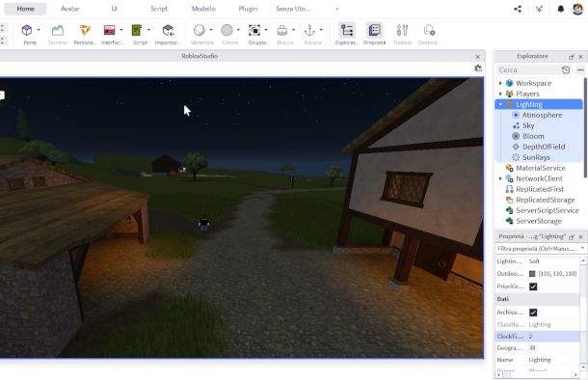The image size is (588, 380).
Task: Open the Personaggio (character) tool
Action: pos(85,34)
